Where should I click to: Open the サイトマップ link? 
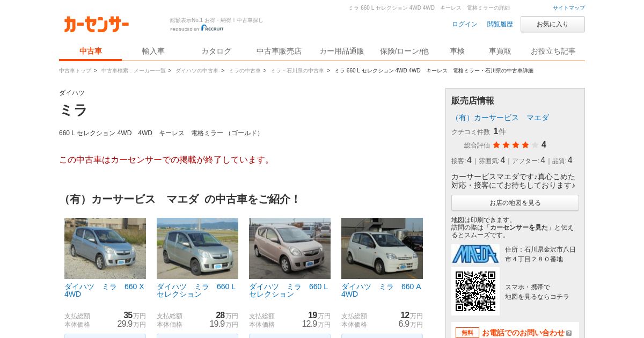click(x=569, y=8)
